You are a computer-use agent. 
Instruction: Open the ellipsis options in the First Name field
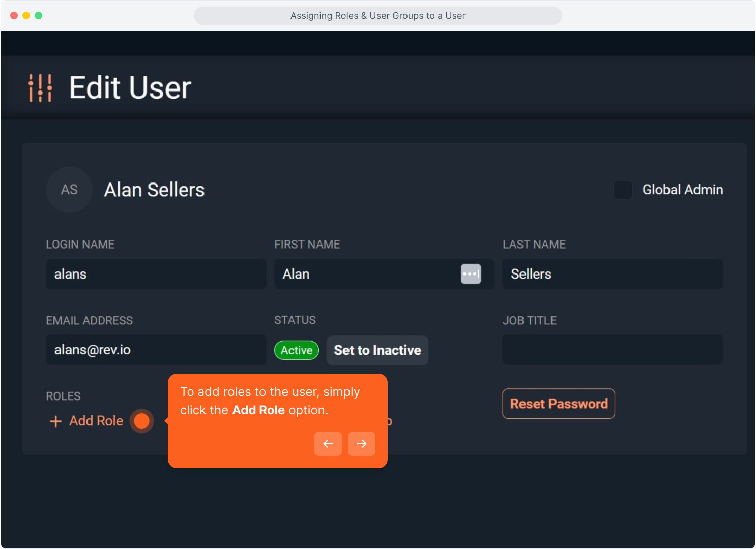coord(471,274)
